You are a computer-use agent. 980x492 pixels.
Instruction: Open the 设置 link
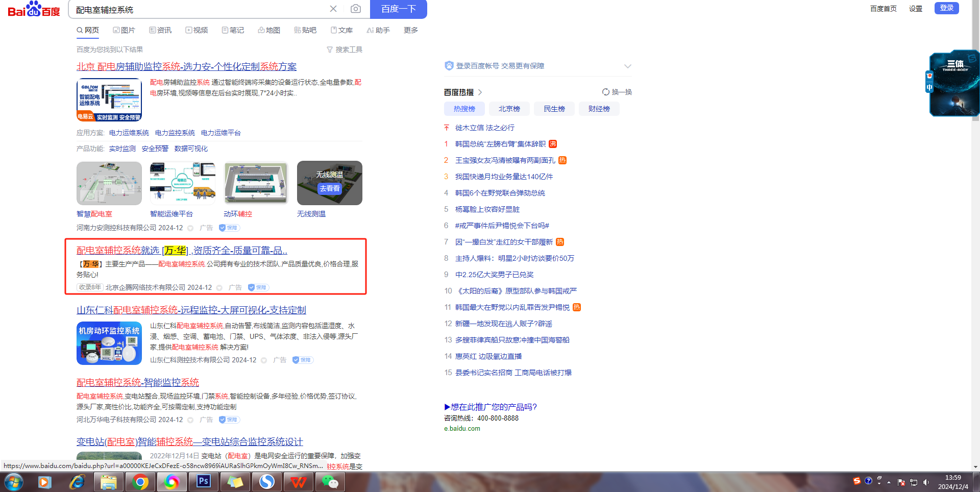[x=916, y=9]
